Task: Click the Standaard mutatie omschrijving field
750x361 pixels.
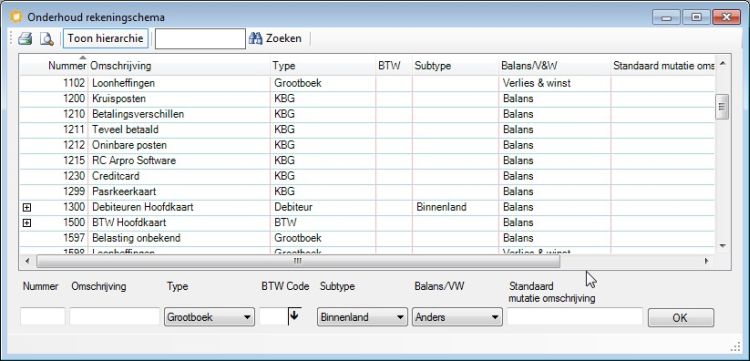Action: 575,317
